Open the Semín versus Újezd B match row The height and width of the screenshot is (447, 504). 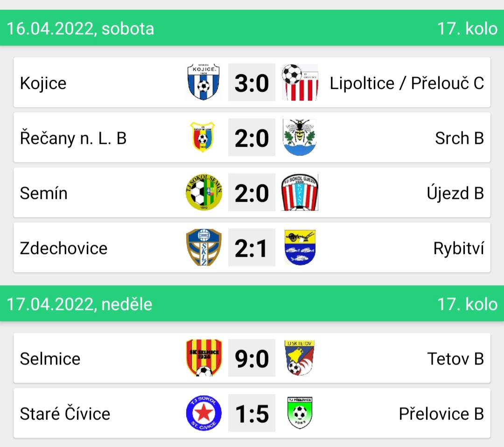pos(252,193)
